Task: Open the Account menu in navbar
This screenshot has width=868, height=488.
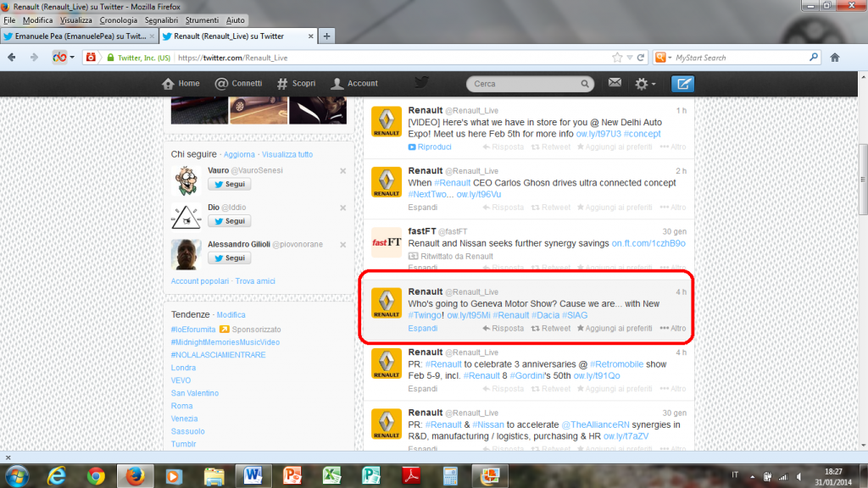Action: coord(354,84)
